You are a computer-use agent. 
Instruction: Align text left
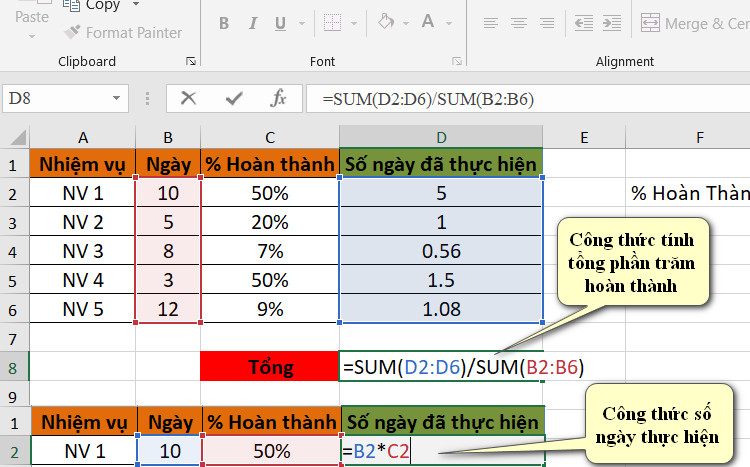[x=490, y=23]
